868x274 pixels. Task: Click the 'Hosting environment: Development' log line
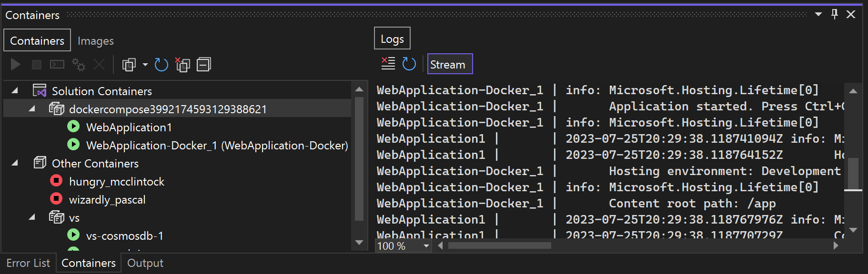(725, 171)
